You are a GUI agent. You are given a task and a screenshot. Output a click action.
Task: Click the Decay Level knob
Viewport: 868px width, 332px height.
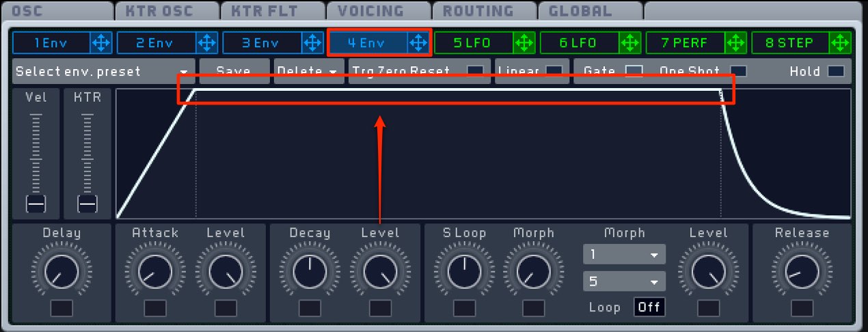coord(379,273)
